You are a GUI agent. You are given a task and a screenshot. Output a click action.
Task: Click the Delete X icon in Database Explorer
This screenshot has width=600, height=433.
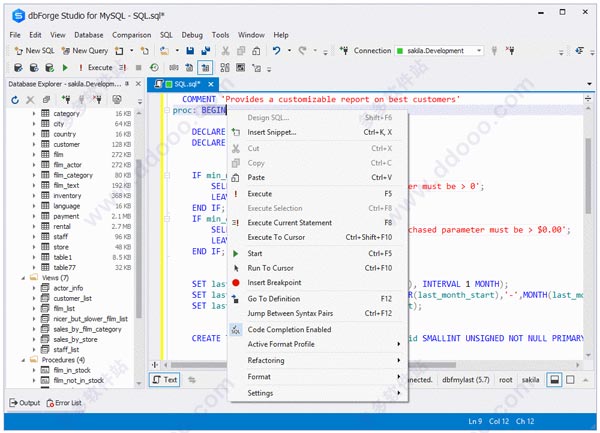[30, 100]
